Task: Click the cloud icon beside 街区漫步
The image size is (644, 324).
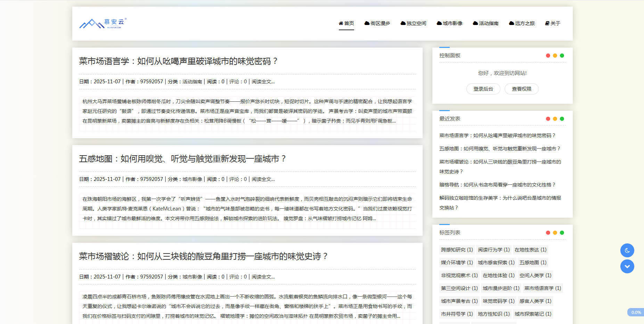Action: (367, 23)
